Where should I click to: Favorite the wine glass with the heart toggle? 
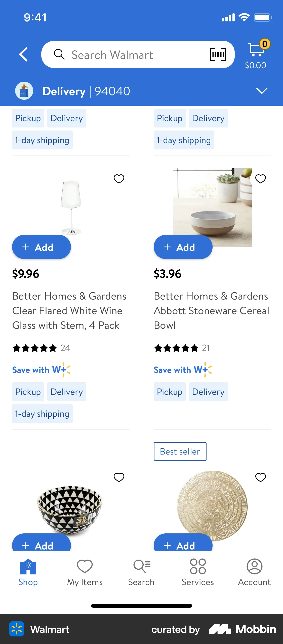[119, 178]
